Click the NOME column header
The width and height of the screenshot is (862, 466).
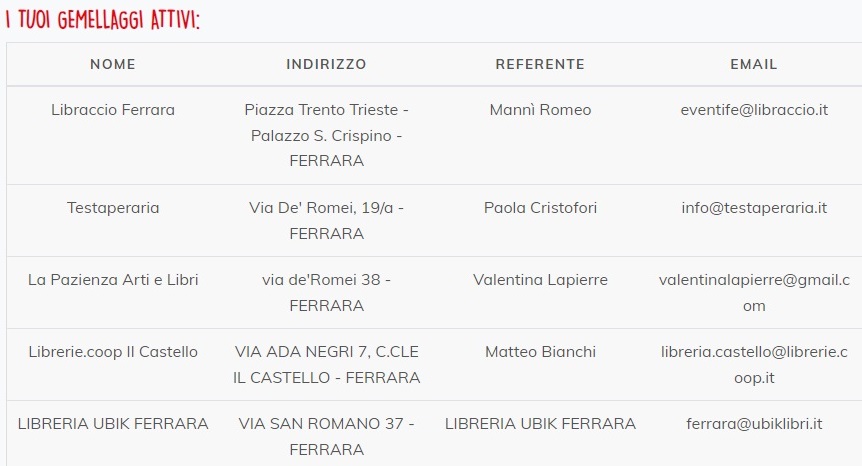tap(113, 64)
